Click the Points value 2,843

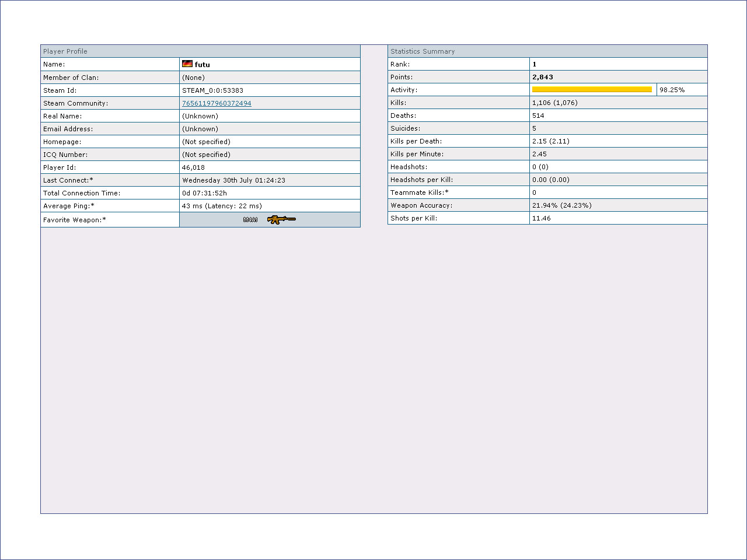[x=543, y=77]
